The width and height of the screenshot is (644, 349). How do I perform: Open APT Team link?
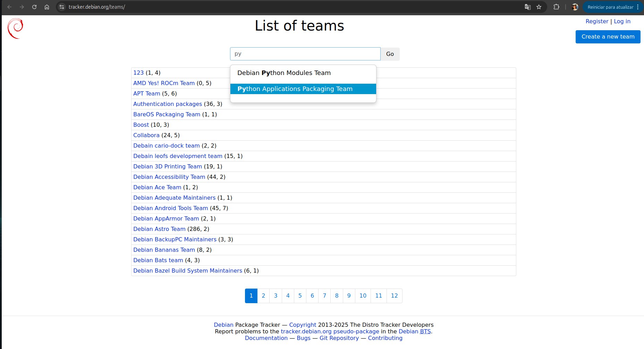pos(147,93)
